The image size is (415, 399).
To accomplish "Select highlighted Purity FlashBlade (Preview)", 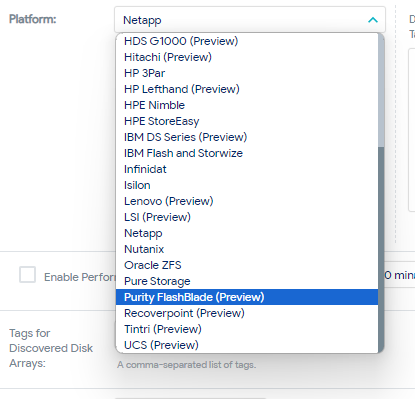I will (247, 297).
